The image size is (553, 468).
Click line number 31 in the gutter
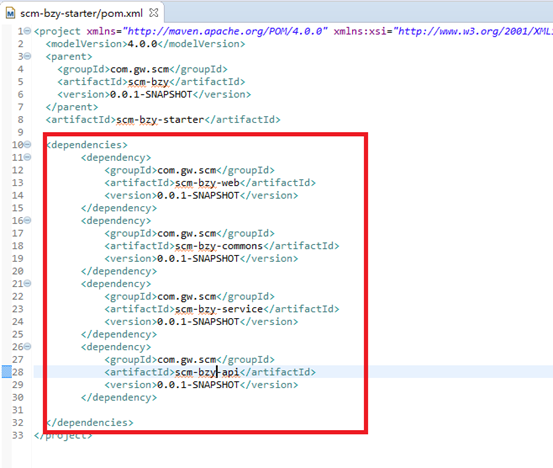point(18,410)
